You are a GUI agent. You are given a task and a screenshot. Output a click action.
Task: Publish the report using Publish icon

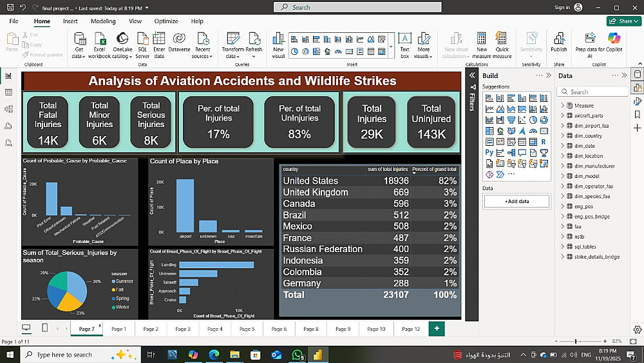pyautogui.click(x=559, y=41)
